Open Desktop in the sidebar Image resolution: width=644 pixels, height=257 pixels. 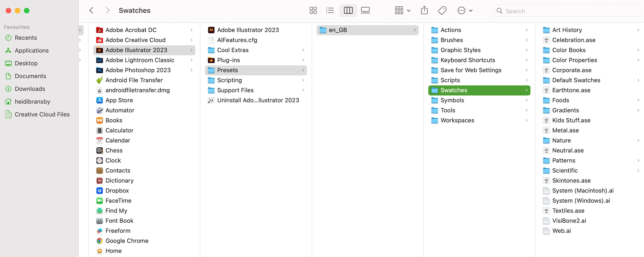click(x=26, y=63)
